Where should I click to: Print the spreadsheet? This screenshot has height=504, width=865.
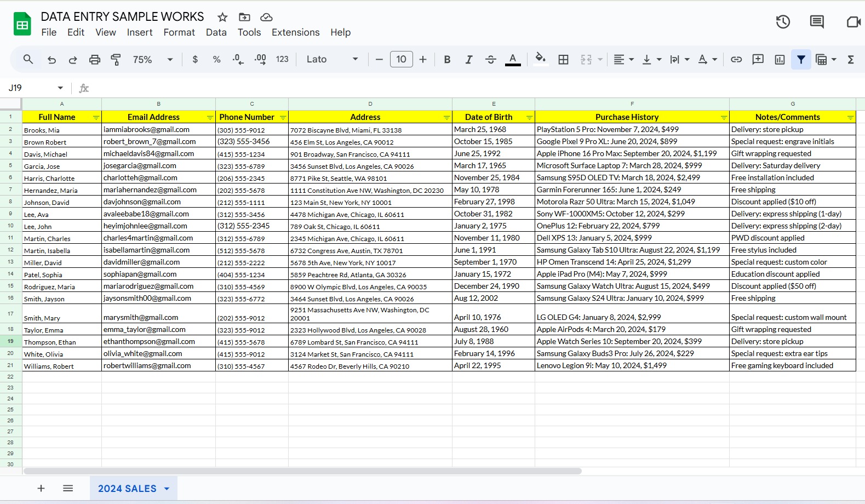(x=95, y=59)
